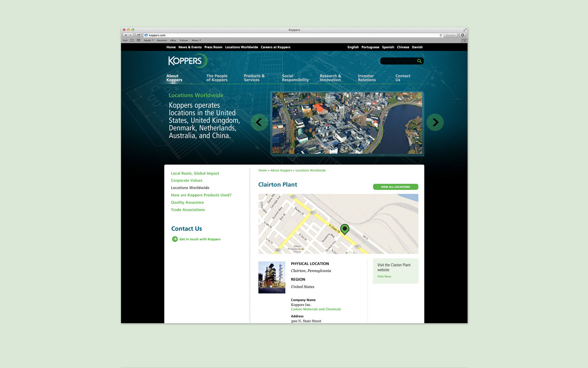Viewport: 588px width, 368px height.
Task: Open Social Responsibility menu
Action: tap(295, 78)
